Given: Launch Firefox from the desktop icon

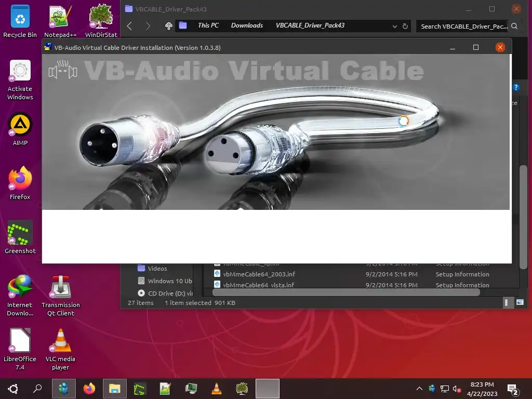Looking at the screenshot, I should pyautogui.click(x=20, y=183).
